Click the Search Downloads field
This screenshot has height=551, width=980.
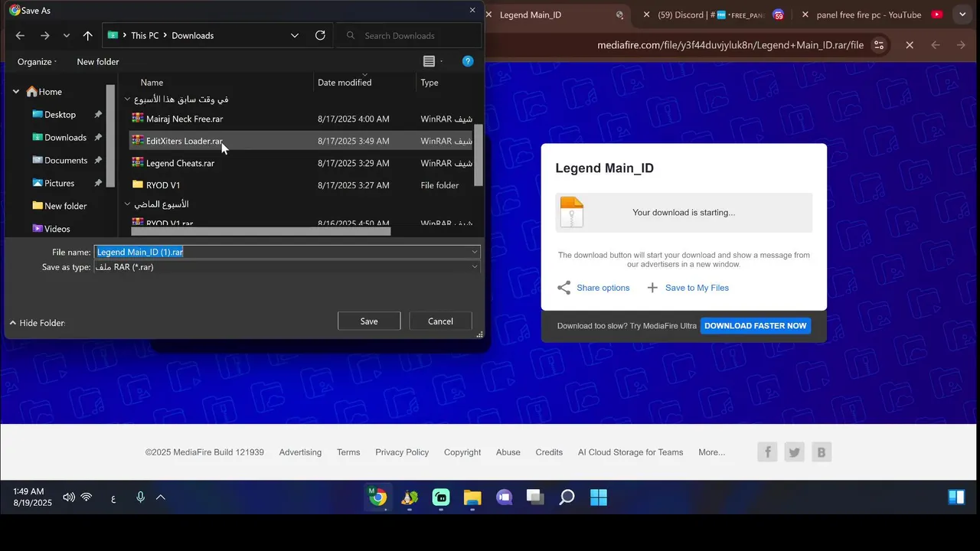[x=410, y=35]
